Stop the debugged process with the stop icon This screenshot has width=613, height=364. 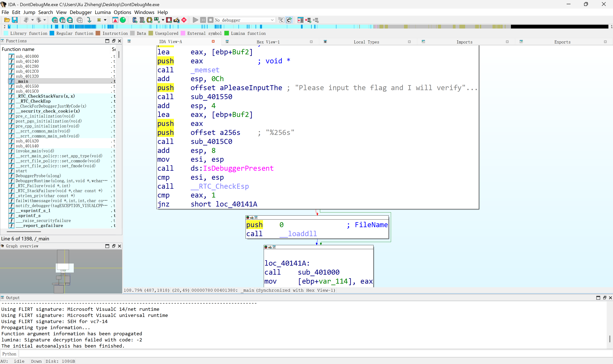[210, 20]
